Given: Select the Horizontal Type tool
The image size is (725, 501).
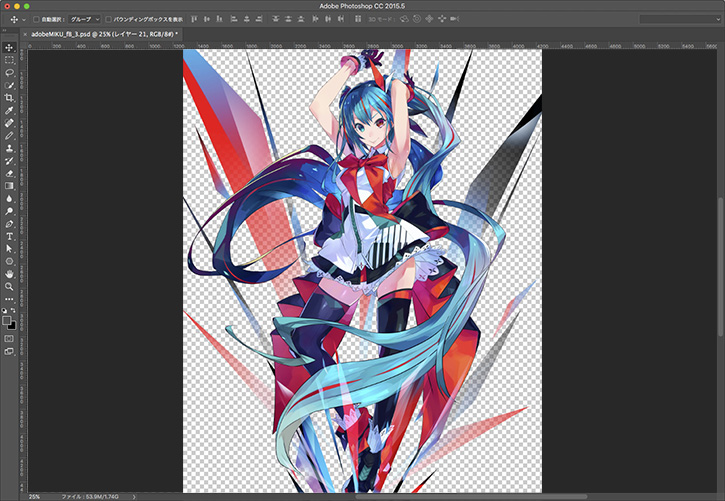Looking at the screenshot, I should coord(9,236).
